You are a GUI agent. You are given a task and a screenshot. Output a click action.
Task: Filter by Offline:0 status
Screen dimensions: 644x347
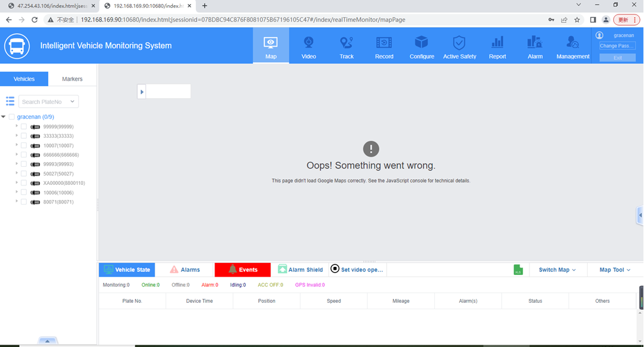[x=181, y=285]
